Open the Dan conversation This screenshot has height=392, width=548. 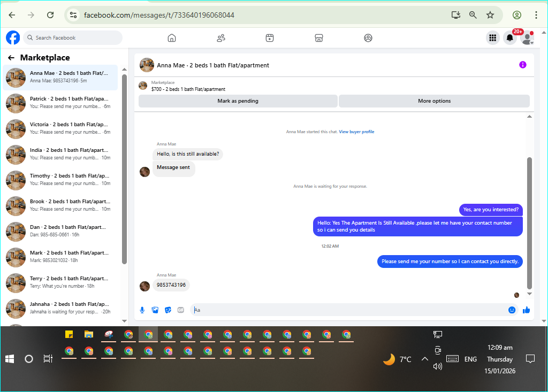[60, 231]
